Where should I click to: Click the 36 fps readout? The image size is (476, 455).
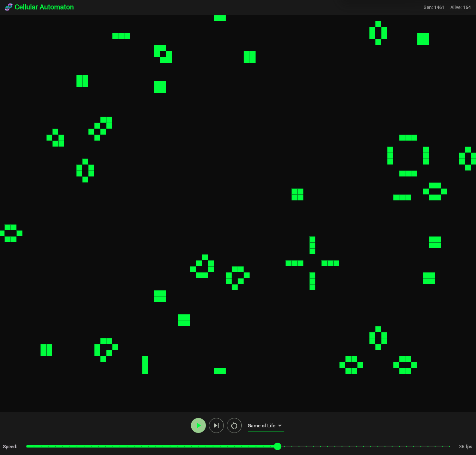tap(466, 447)
